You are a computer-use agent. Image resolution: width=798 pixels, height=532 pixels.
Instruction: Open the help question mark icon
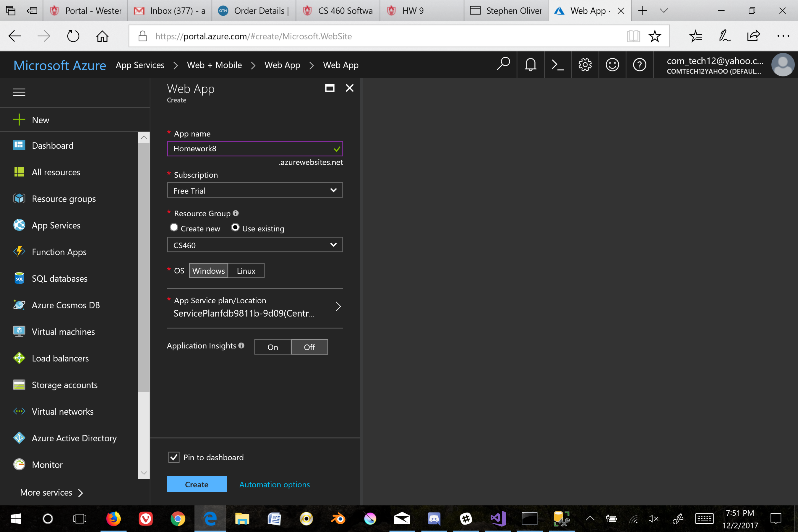[x=640, y=64]
